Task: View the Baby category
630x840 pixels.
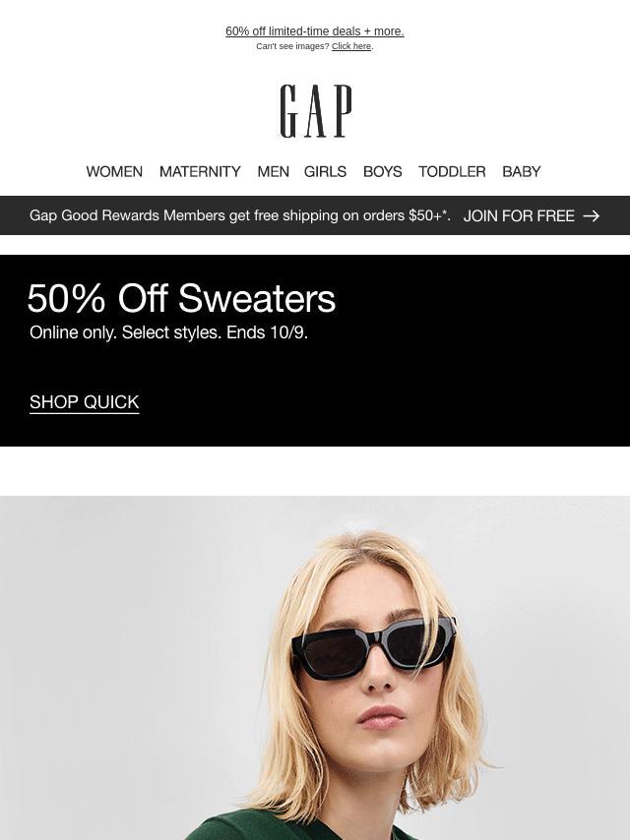Action: [521, 171]
